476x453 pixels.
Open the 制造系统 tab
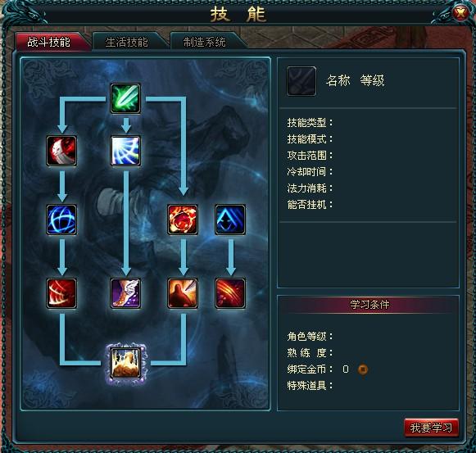tap(204, 43)
